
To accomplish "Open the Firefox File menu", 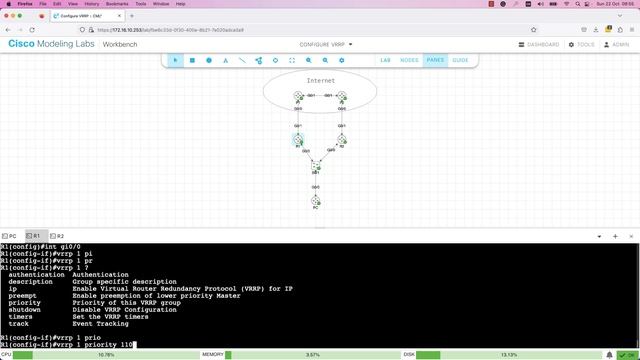I will (x=43, y=4).
